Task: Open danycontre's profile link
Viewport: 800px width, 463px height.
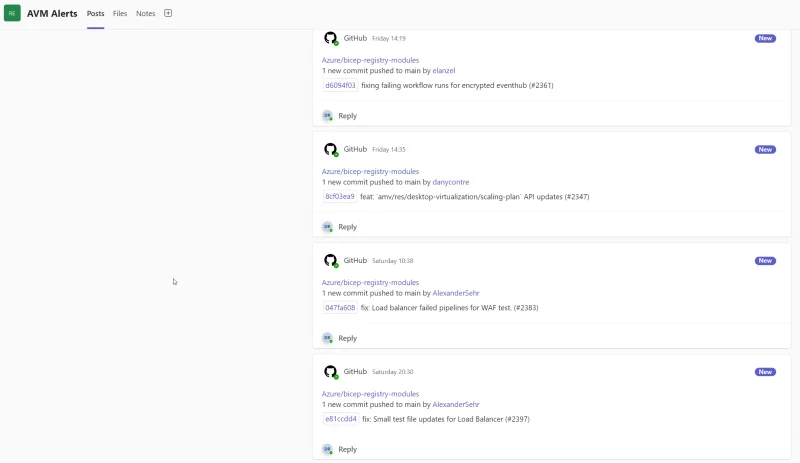Action: (451, 182)
